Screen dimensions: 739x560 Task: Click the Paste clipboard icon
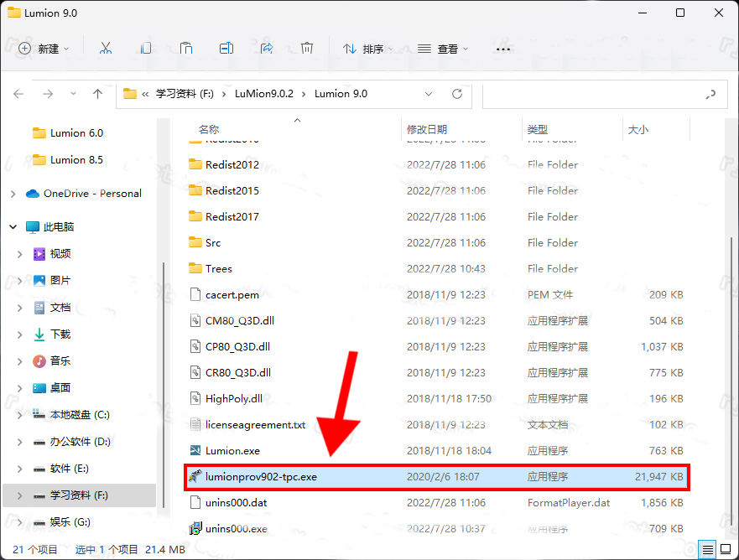(x=186, y=48)
